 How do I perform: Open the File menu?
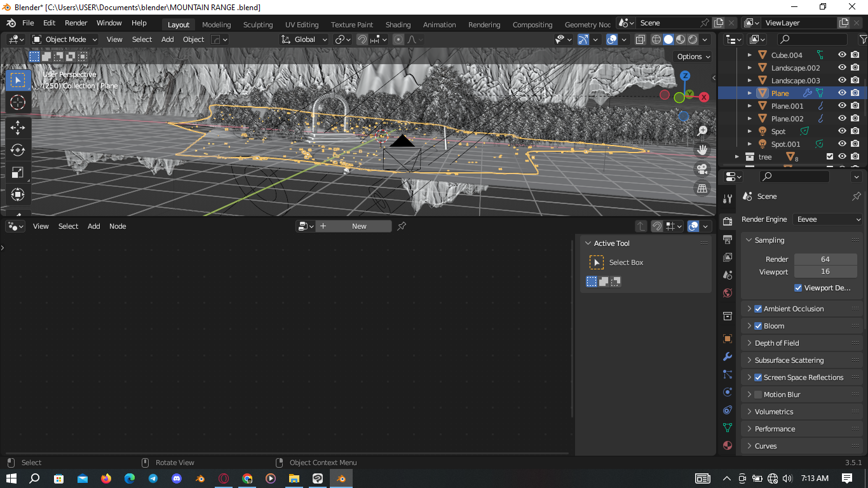tap(28, 23)
